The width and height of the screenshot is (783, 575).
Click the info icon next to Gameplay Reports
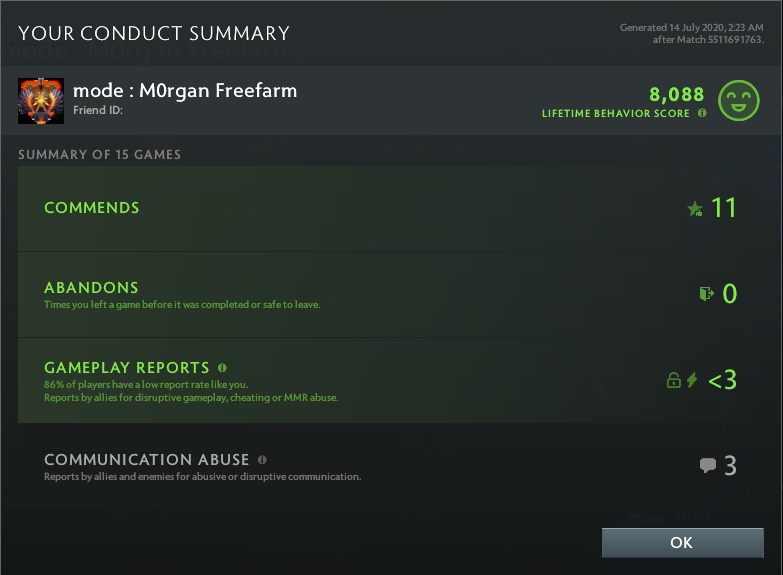coord(222,368)
